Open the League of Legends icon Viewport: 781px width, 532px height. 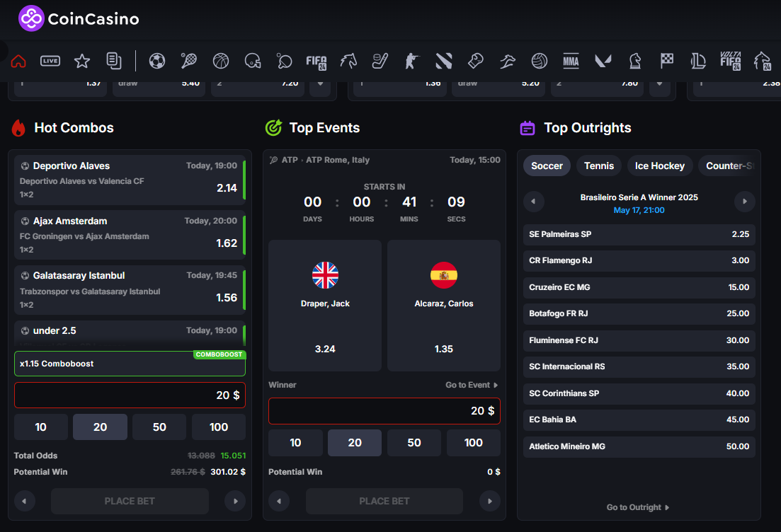tap(698, 62)
